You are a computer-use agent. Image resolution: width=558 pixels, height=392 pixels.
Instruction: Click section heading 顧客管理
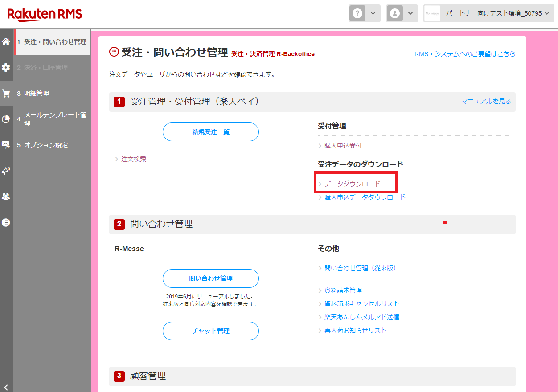[148, 376]
